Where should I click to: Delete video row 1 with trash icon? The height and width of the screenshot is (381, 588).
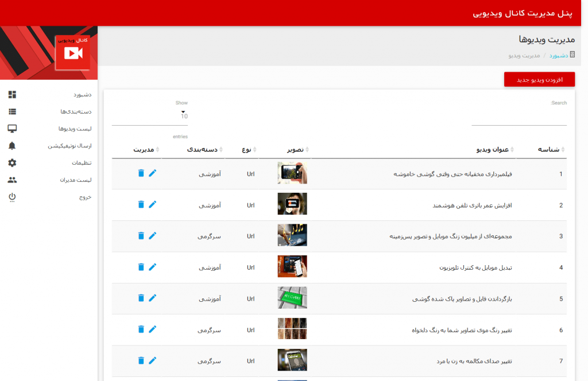point(141,173)
